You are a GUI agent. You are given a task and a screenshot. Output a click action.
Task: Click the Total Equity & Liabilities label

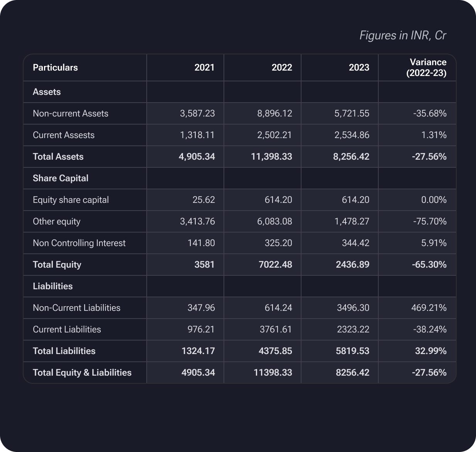[x=82, y=373]
